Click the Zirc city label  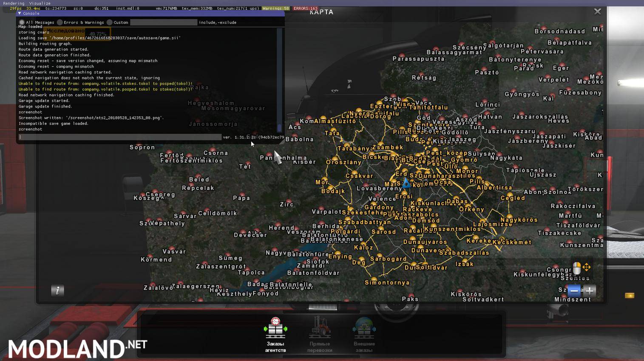(x=287, y=204)
